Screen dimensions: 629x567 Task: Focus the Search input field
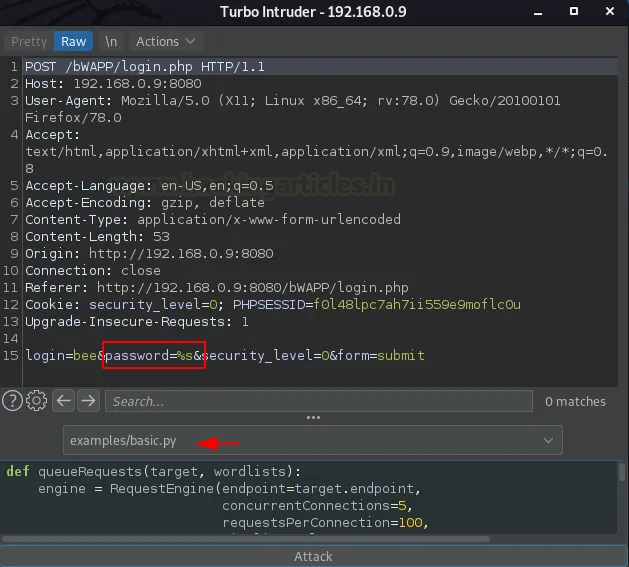(x=319, y=401)
